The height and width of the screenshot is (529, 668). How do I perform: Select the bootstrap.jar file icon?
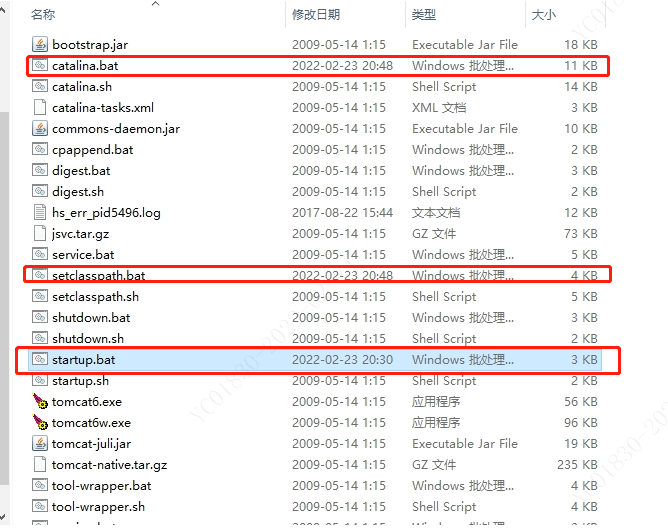(40, 44)
